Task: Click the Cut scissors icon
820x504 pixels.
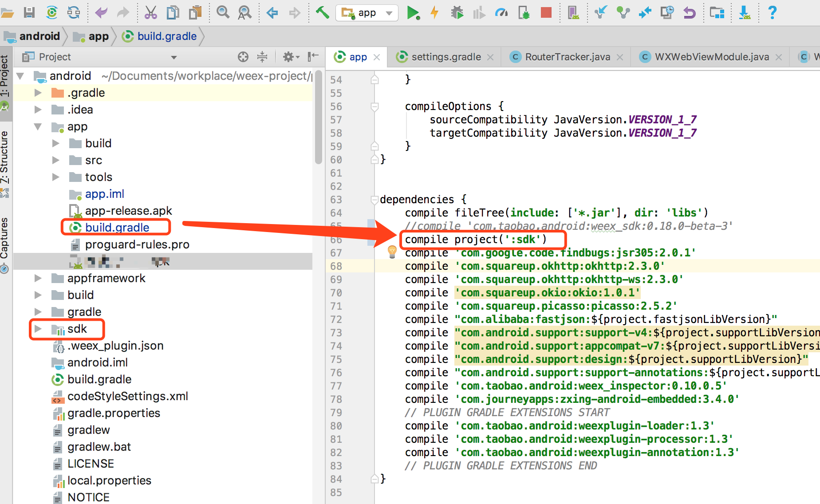Action: (x=151, y=13)
